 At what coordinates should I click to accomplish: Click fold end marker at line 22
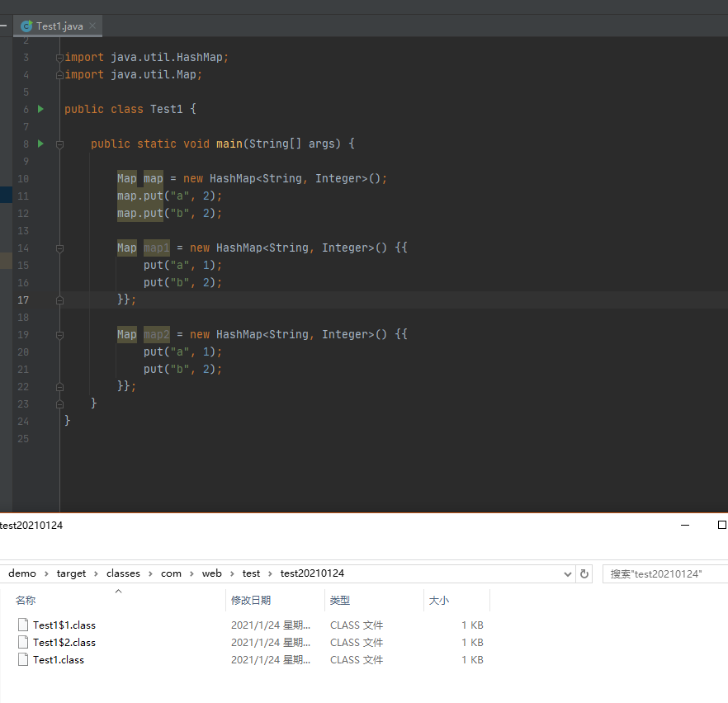pyautogui.click(x=59, y=387)
